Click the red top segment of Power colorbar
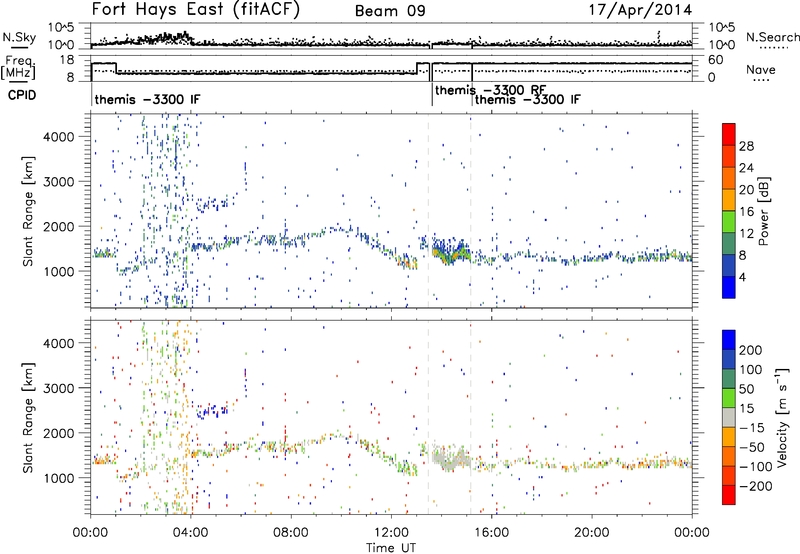 729,134
